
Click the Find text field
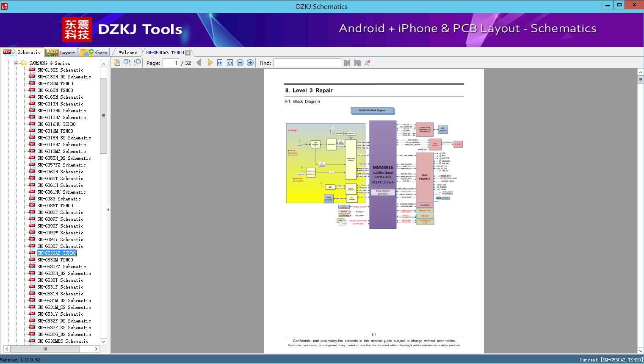(x=307, y=63)
